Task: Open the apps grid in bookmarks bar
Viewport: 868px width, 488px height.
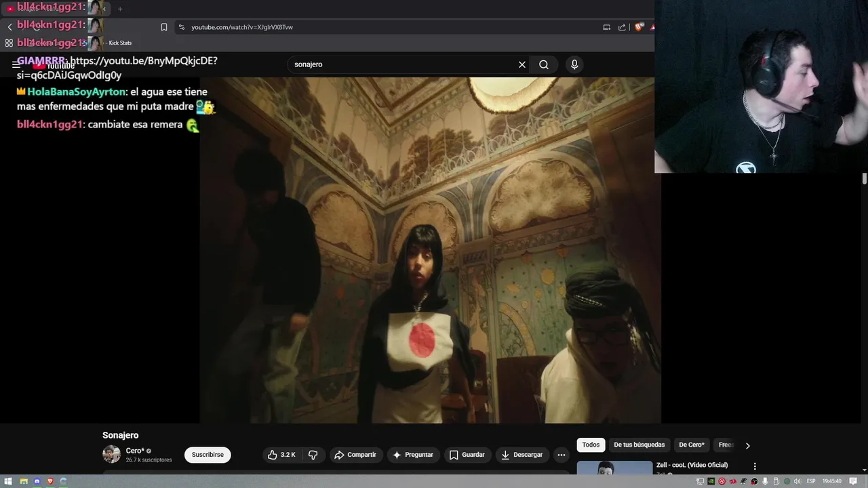Action: (9, 43)
